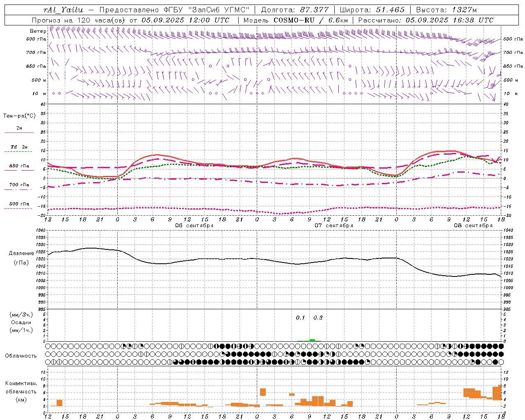The height and width of the screenshot is (420, 525).
Task: Click the station name rAl_Yailu in header
Action: coord(63,10)
